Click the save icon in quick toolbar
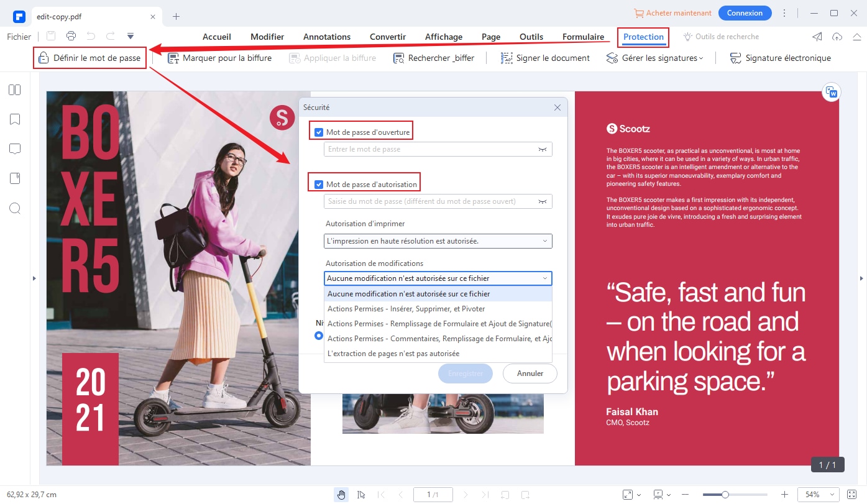The image size is (867, 504). tap(51, 37)
